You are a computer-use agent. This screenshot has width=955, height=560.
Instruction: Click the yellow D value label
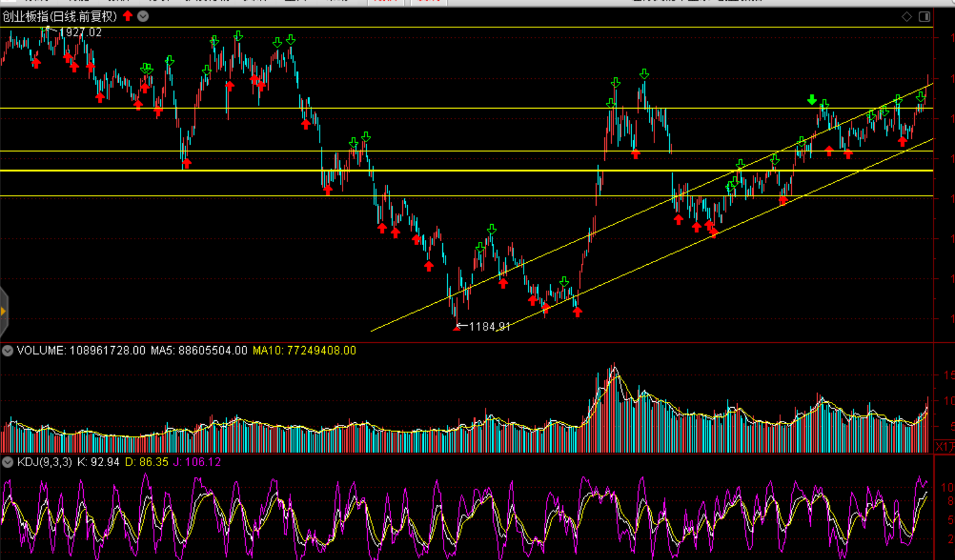click(x=146, y=462)
